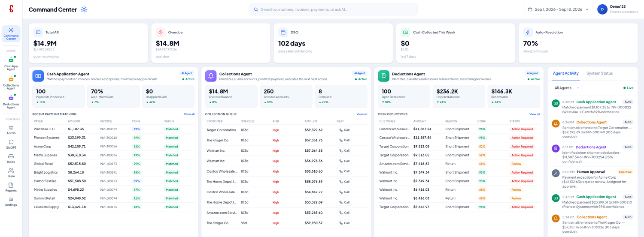Image resolution: width=644 pixels, height=237 pixels.
Task: Click the Acme Corp amount $42,109.71
Action: coord(77,147)
